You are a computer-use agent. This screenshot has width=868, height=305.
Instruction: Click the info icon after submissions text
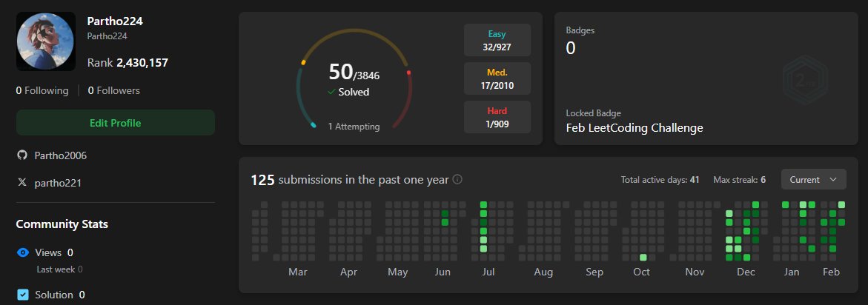pyautogui.click(x=457, y=180)
